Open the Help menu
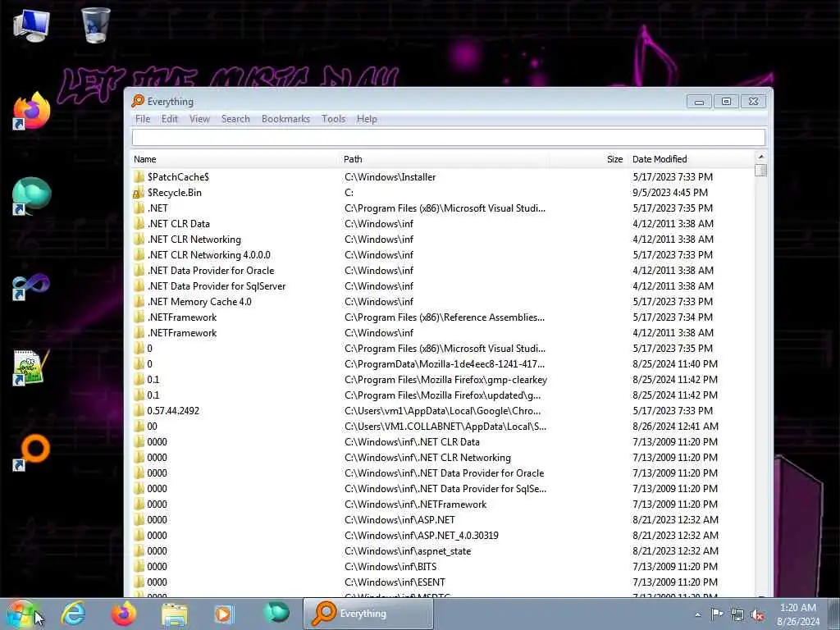Image resolution: width=840 pixels, height=630 pixels. click(x=367, y=119)
